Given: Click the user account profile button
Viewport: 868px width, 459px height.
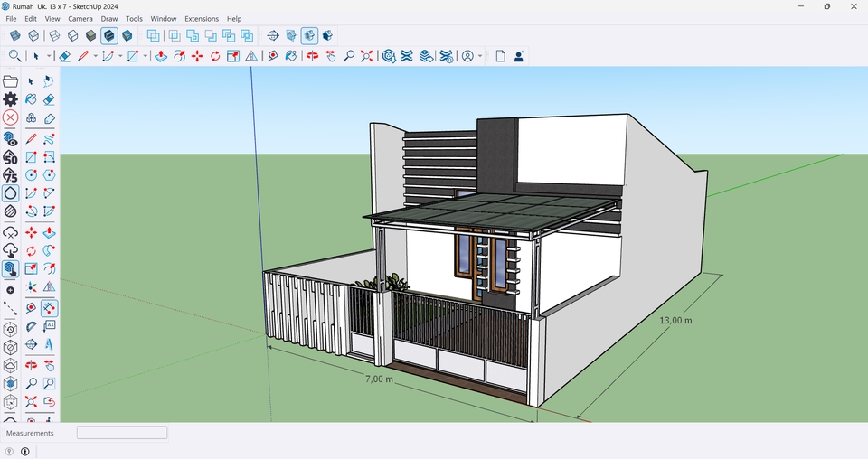Looking at the screenshot, I should [467, 56].
